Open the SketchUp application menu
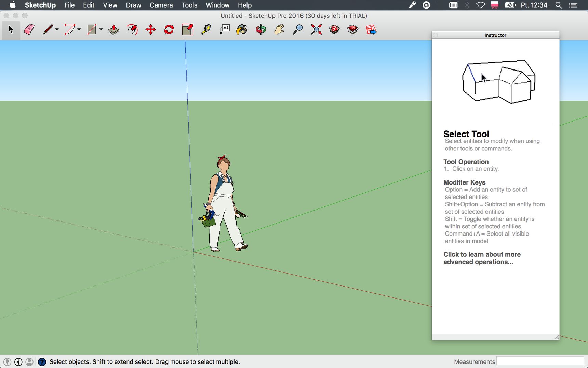This screenshot has height=368, width=588. click(40, 5)
